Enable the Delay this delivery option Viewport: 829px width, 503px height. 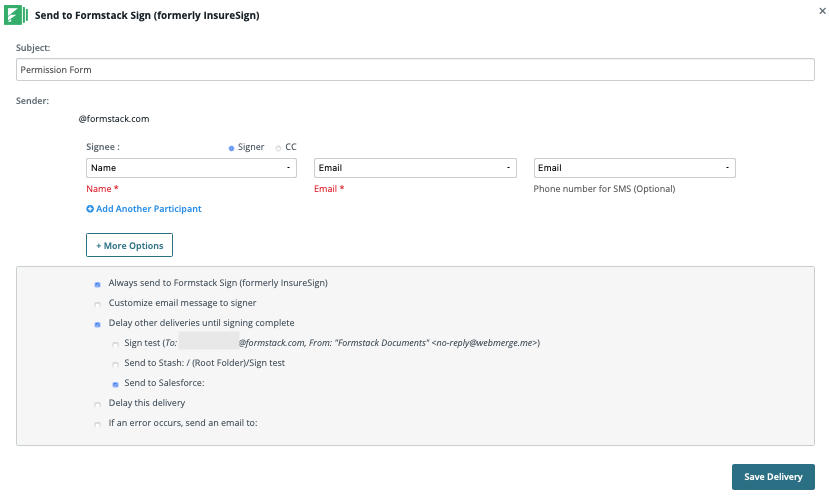click(x=97, y=404)
